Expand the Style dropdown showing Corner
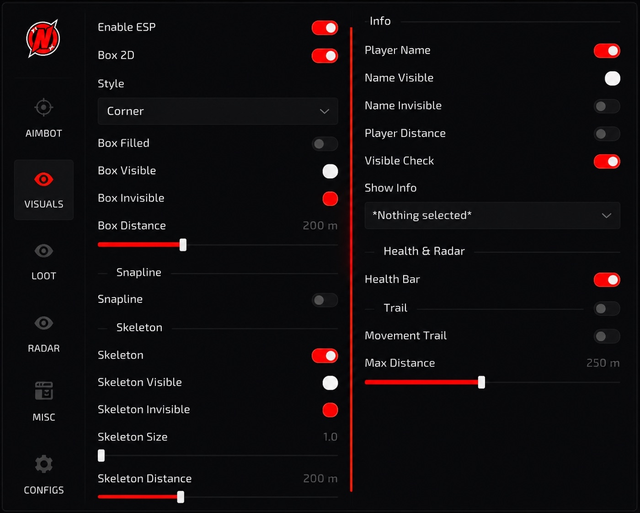 [x=218, y=111]
